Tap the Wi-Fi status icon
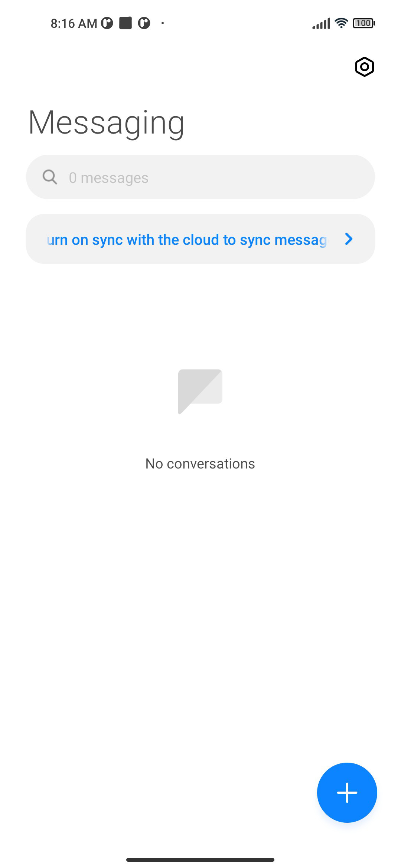The width and height of the screenshot is (401, 868). pos(341,23)
